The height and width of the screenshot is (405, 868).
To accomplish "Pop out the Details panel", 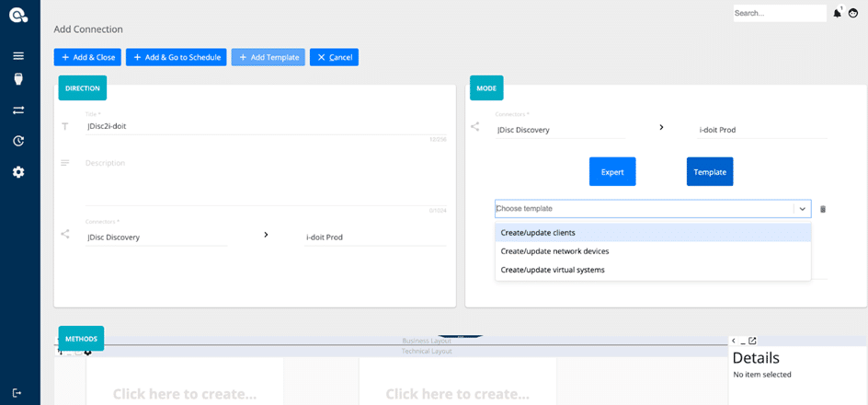I will (x=752, y=341).
